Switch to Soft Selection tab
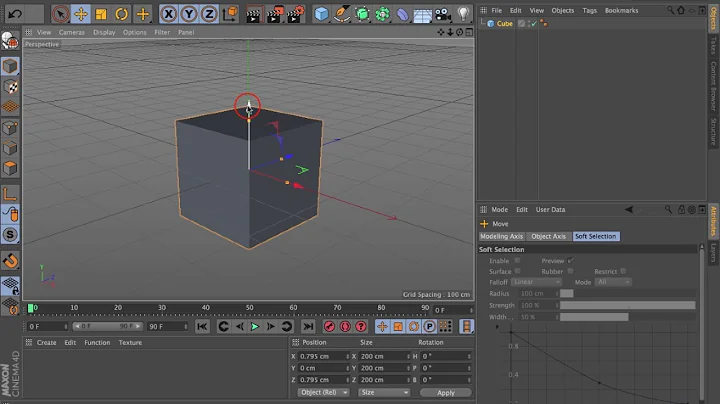 point(596,236)
